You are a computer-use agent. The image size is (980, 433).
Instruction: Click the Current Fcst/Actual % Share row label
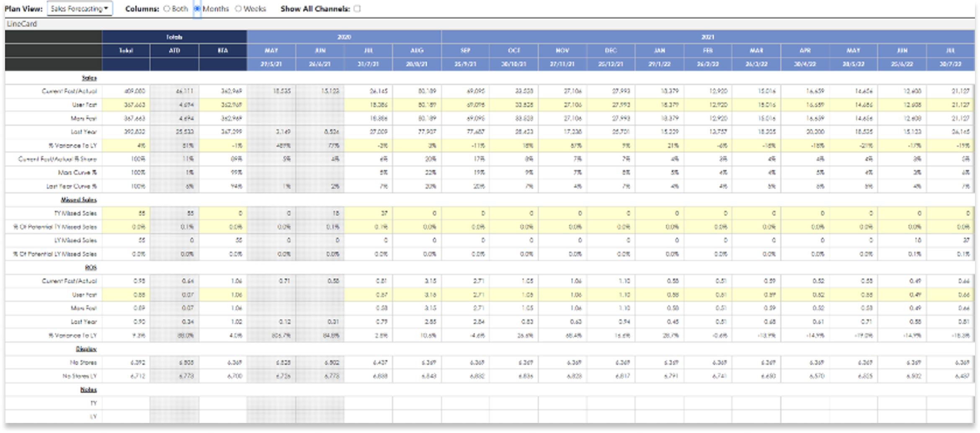(57, 159)
